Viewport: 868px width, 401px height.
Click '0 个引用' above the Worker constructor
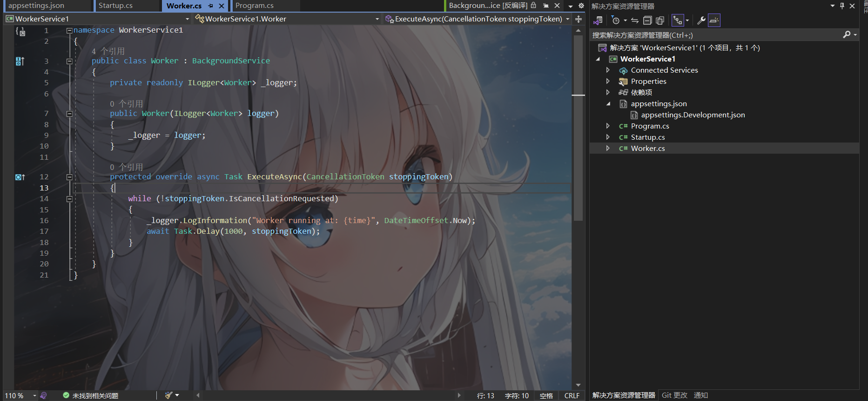[x=127, y=104]
